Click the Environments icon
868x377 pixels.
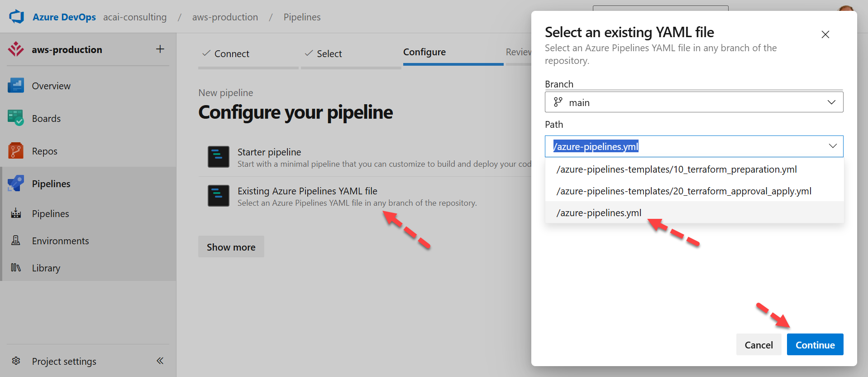click(16, 241)
